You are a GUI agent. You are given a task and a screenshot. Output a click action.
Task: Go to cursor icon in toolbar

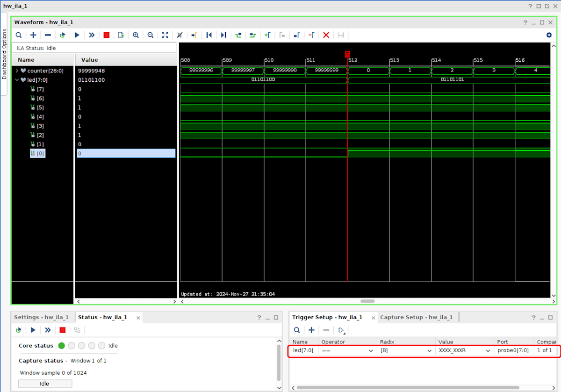194,35
